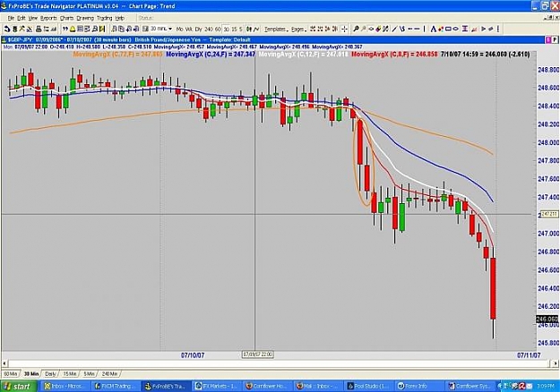Open the Templates dropdown
Screen dimensions: 560x392
pyautogui.click(x=276, y=30)
